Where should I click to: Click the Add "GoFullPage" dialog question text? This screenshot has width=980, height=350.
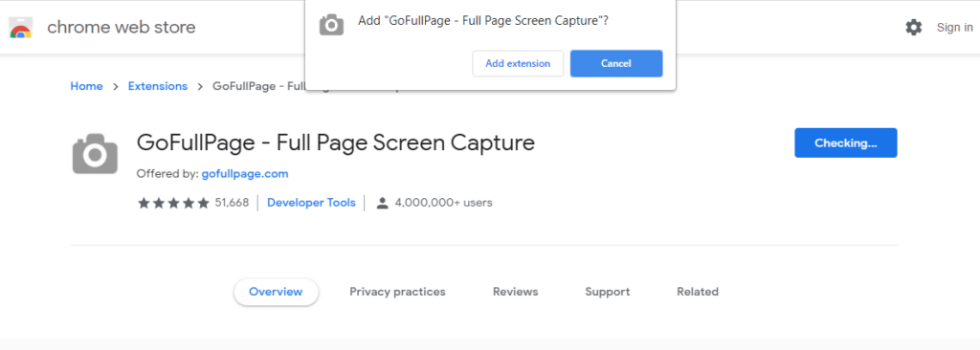point(483,21)
